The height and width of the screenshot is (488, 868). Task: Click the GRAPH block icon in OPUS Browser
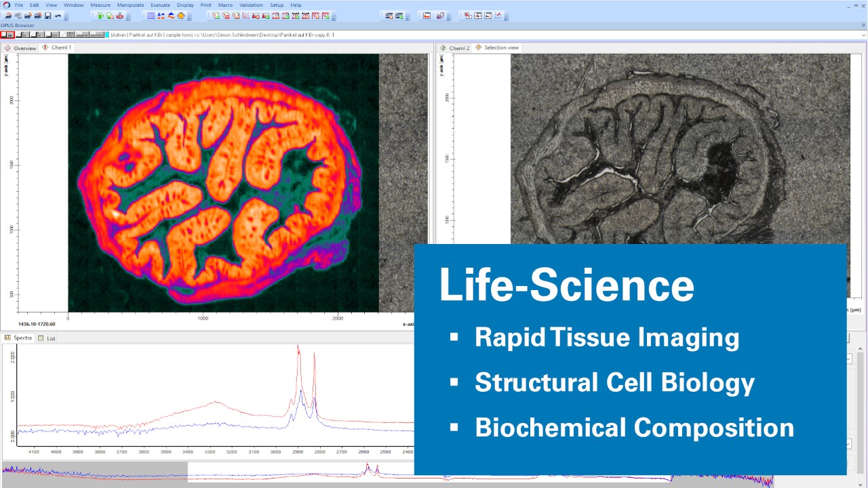81,35
